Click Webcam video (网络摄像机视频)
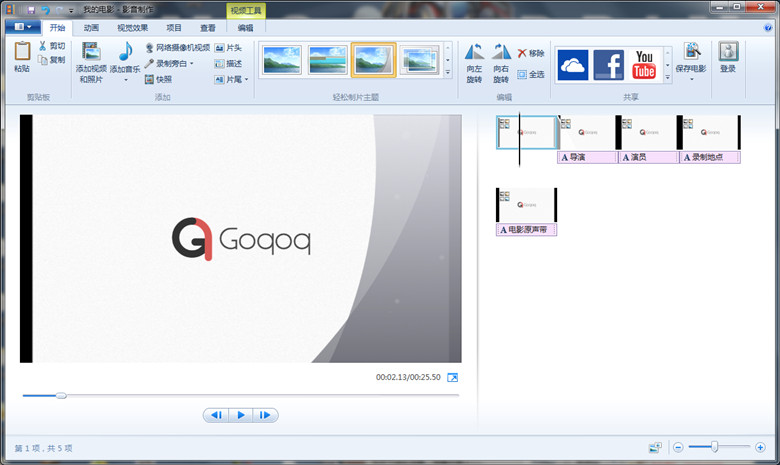The height and width of the screenshot is (465, 780). (x=177, y=48)
